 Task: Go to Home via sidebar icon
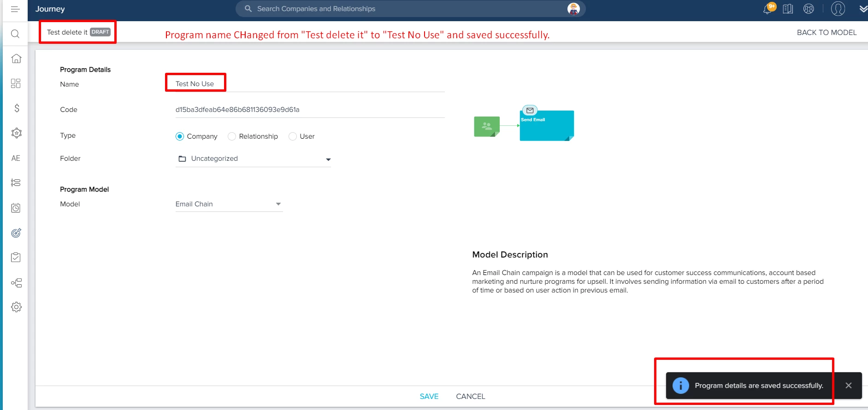16,59
